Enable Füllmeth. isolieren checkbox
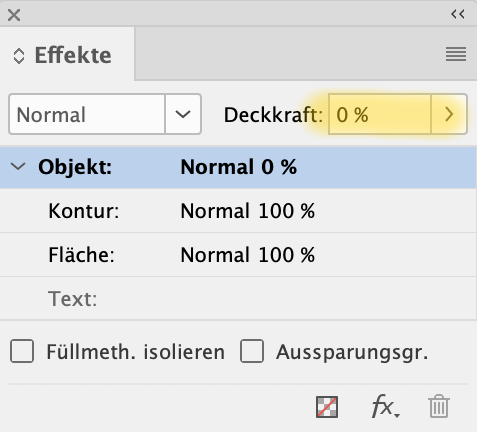 22,351
